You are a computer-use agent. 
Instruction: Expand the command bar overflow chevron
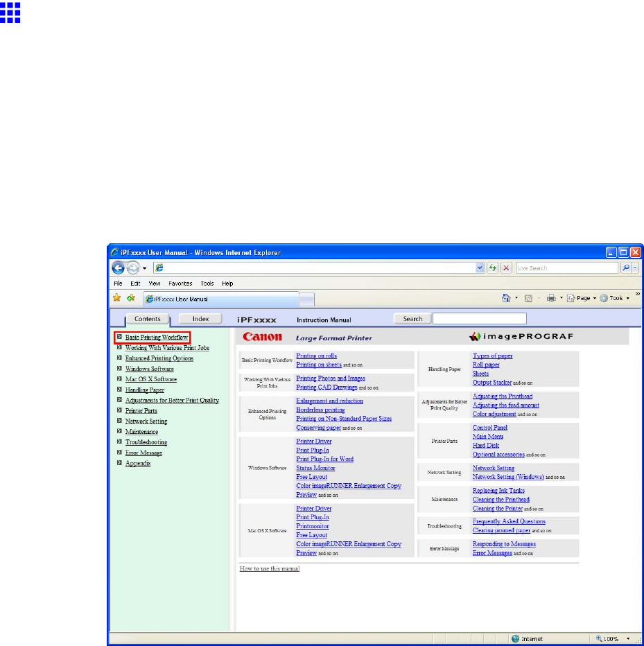click(637, 294)
